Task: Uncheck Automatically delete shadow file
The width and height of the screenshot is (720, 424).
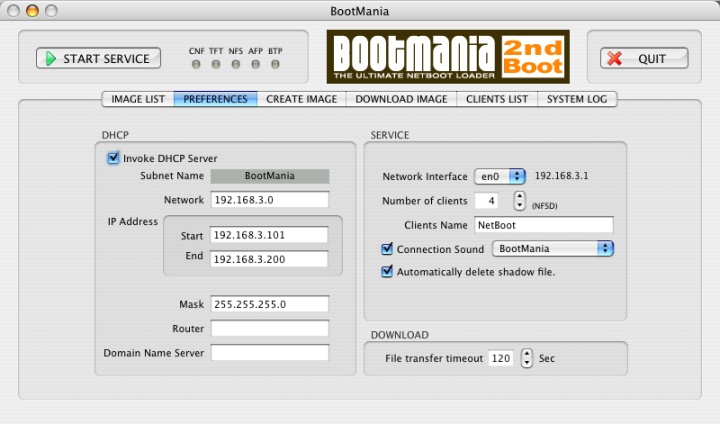Action: (x=387, y=271)
